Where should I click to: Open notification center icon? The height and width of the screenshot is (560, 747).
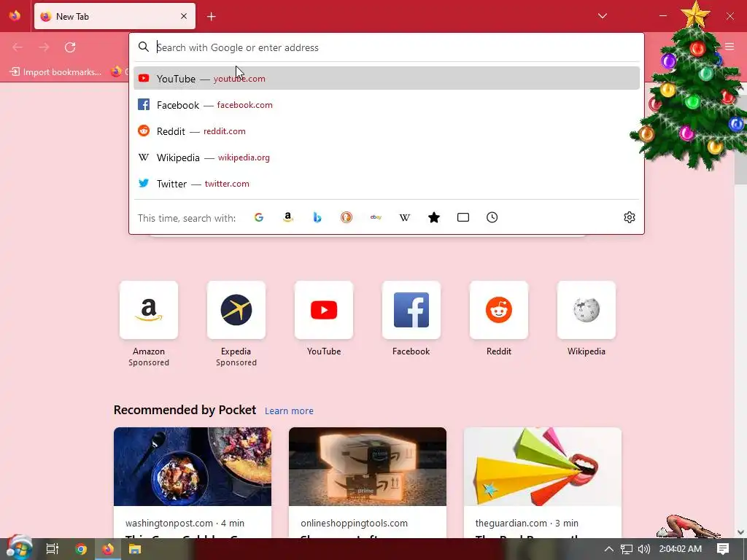point(723,549)
